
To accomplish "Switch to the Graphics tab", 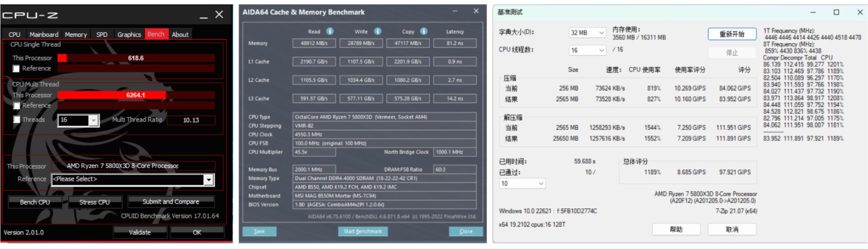I will (x=129, y=34).
